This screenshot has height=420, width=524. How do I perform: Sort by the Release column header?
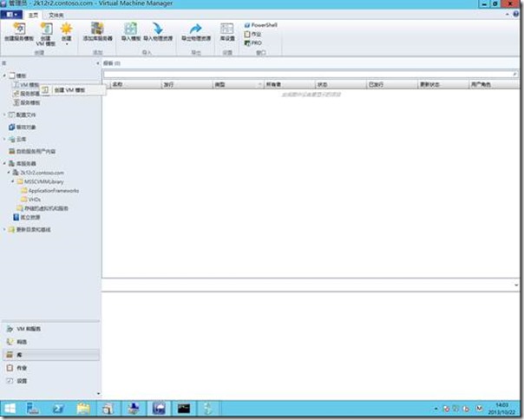tap(187, 84)
